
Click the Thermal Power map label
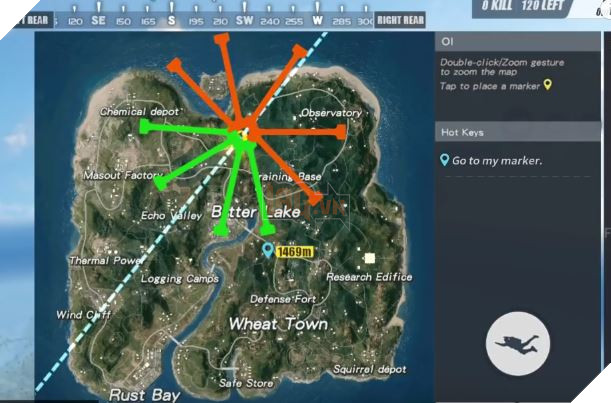pos(106,260)
